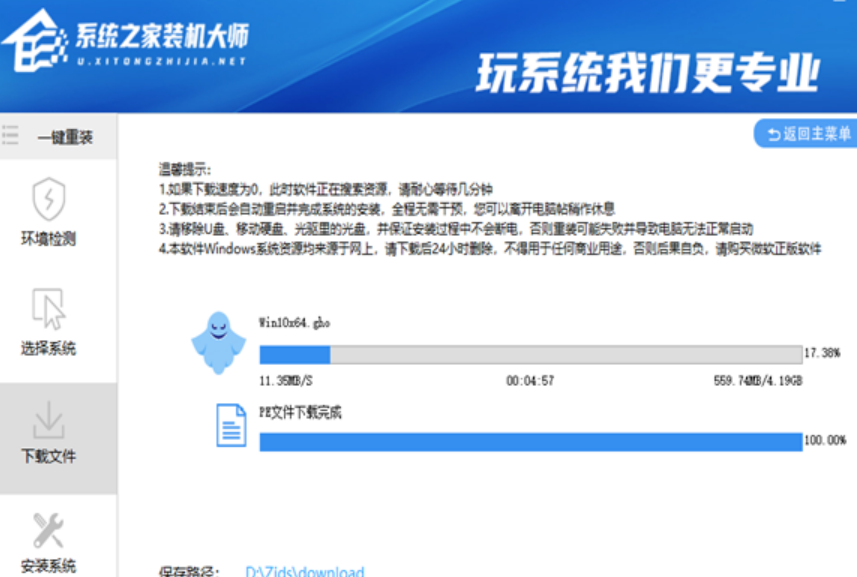Go to the 选择系统 step label

(x=48, y=349)
